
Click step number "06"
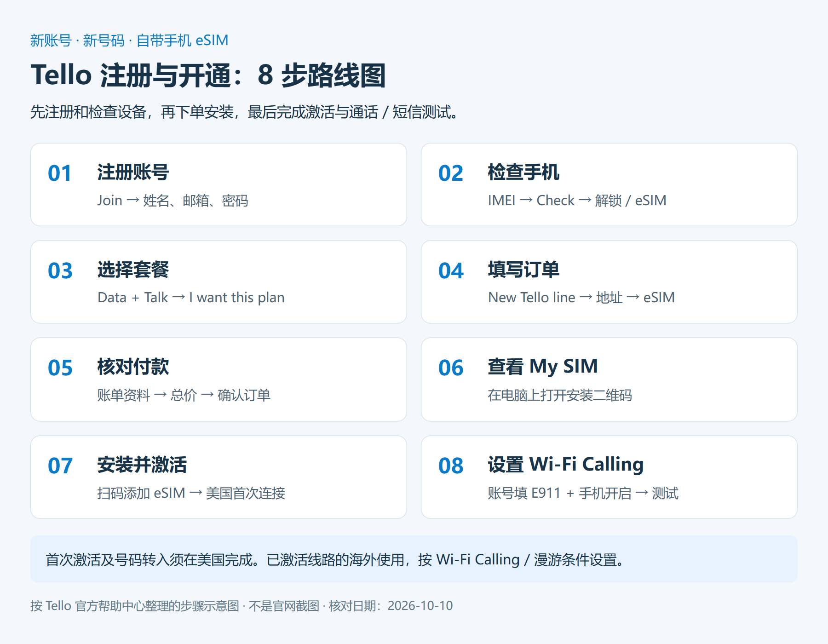pyautogui.click(x=451, y=368)
